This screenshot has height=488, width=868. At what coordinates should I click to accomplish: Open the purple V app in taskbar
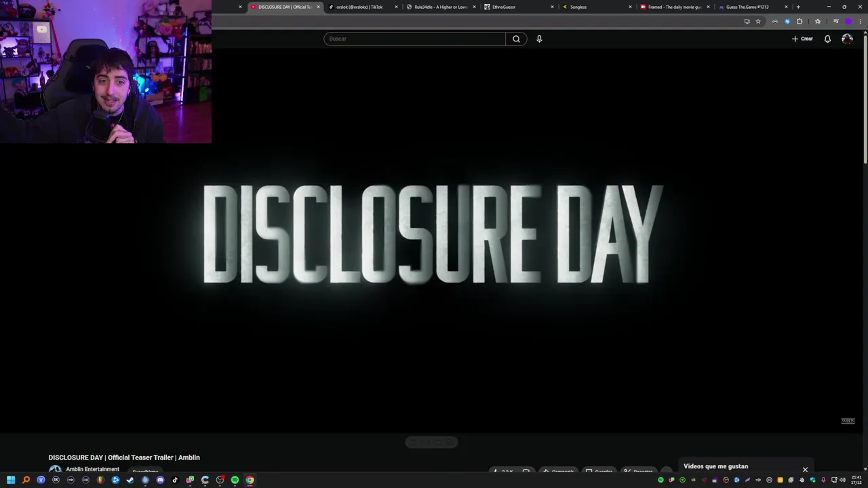point(41,480)
